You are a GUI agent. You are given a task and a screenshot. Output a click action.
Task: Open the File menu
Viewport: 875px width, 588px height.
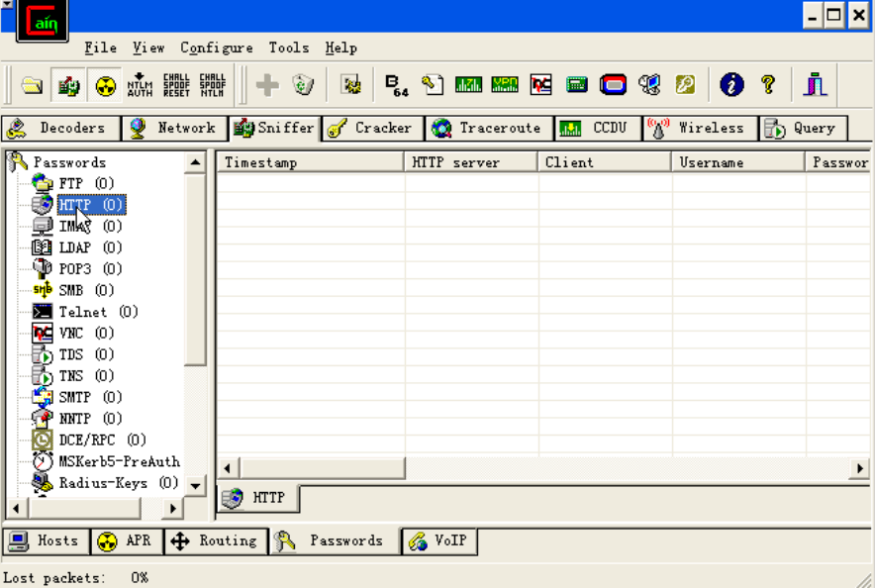click(100, 48)
